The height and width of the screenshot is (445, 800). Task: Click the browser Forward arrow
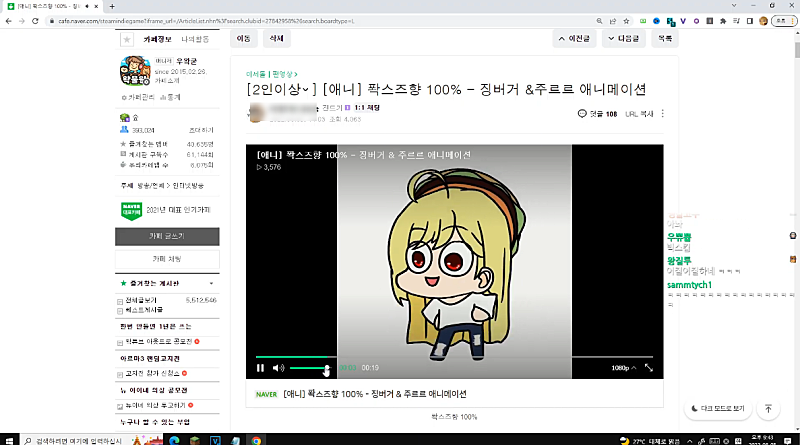[x=21, y=21]
